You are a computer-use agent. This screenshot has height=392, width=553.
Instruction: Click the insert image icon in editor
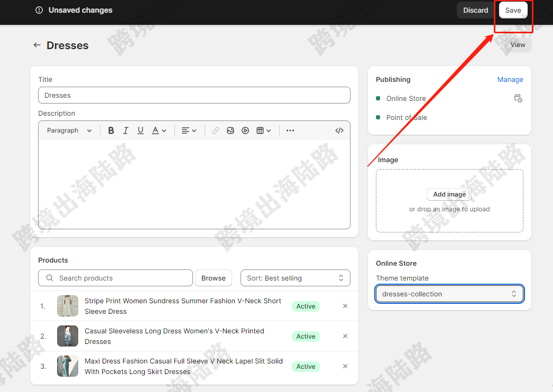coord(231,130)
